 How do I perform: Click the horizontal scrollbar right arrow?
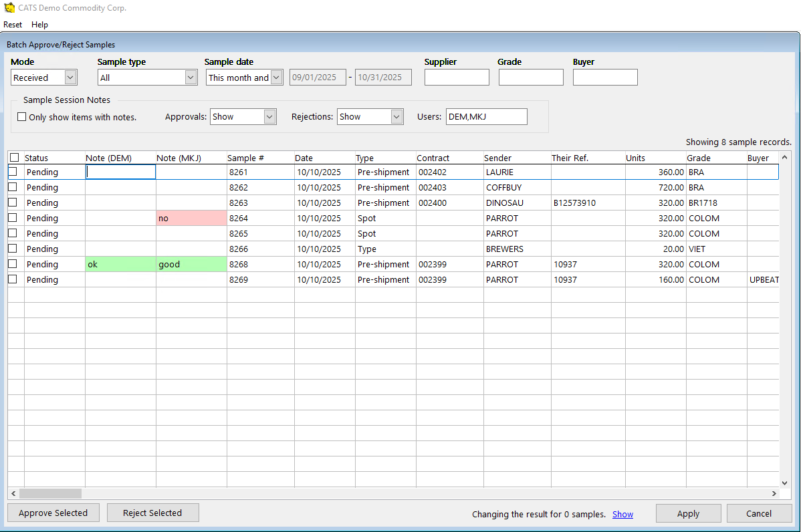coord(774,494)
